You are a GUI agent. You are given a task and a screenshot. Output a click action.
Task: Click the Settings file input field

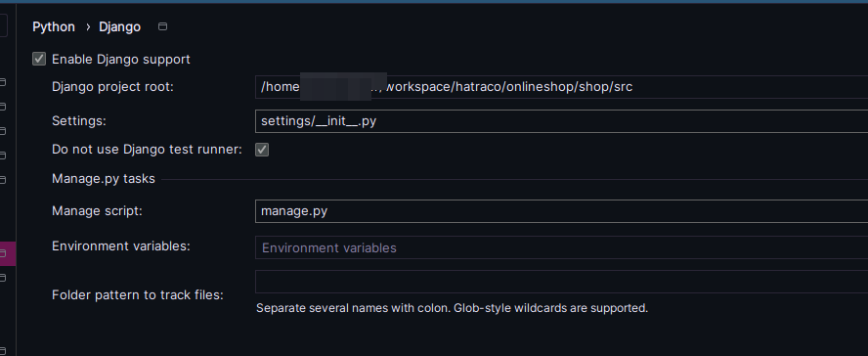(561, 120)
